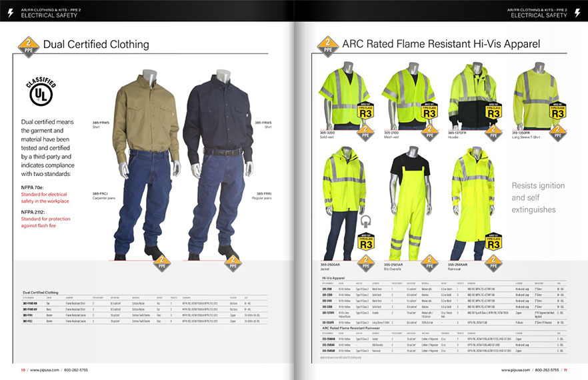
Task: Click the UL Classified logo
Action: 41,91
